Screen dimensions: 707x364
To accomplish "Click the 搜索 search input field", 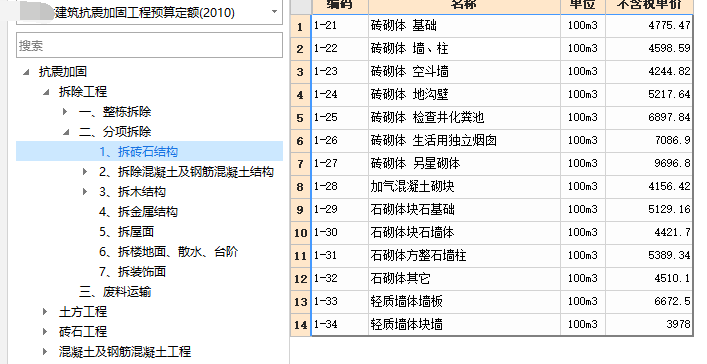I will click(149, 45).
